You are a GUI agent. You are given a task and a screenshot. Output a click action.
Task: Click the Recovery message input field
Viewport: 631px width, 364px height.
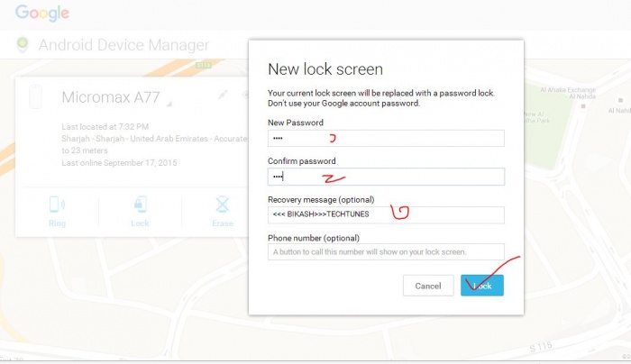[x=386, y=214]
